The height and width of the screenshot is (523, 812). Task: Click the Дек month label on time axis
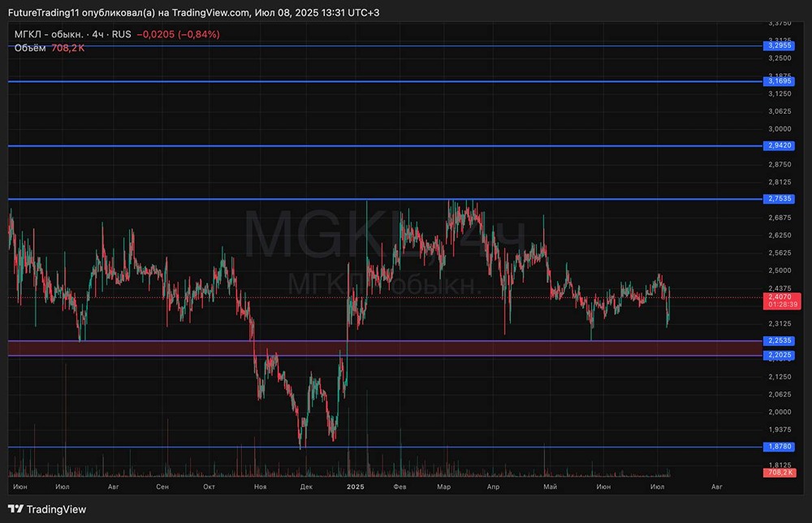click(306, 486)
